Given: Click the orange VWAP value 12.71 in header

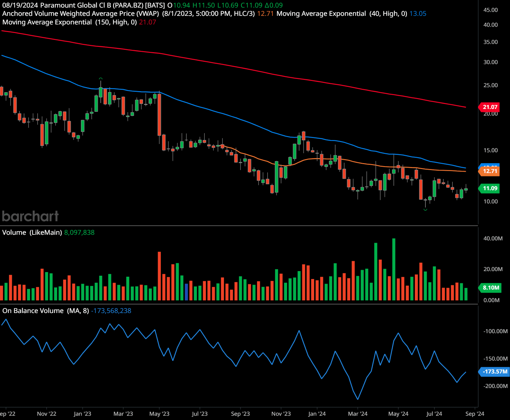Looking at the screenshot, I should [265, 14].
